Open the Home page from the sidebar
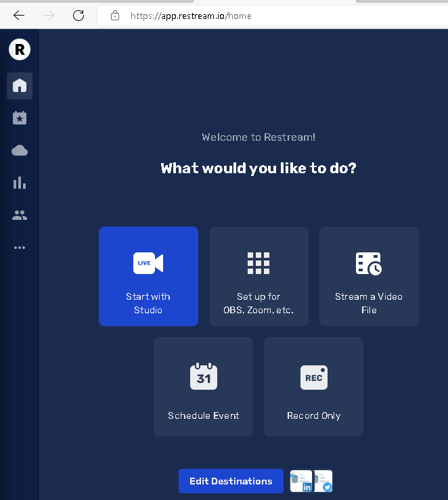The width and height of the screenshot is (448, 500). [20, 85]
